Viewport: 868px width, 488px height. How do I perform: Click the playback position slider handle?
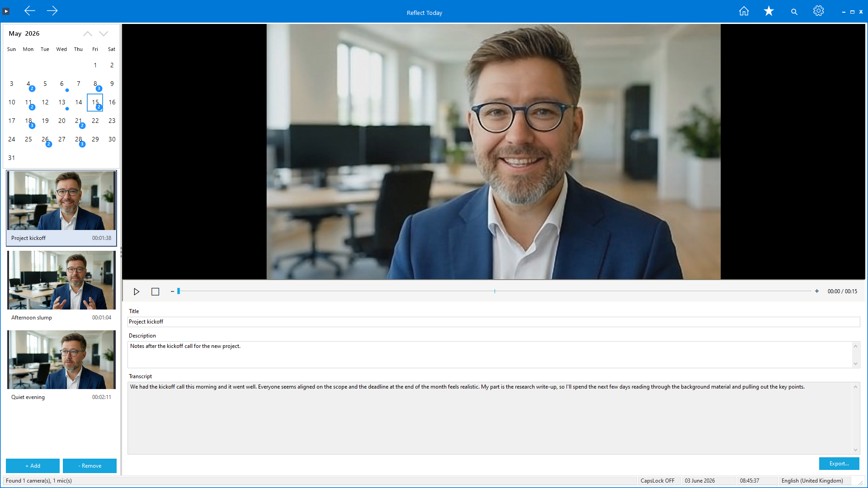tap(179, 291)
